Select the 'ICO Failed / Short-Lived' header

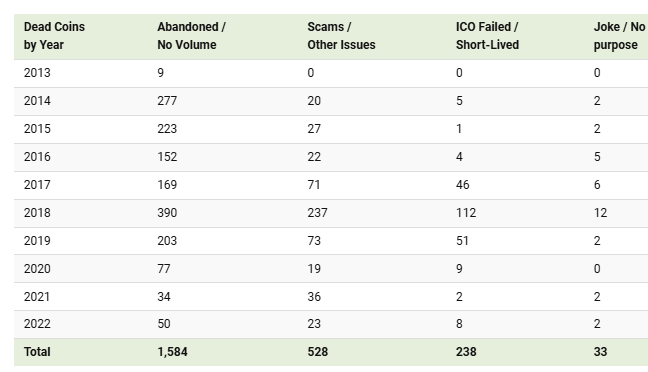(487, 36)
